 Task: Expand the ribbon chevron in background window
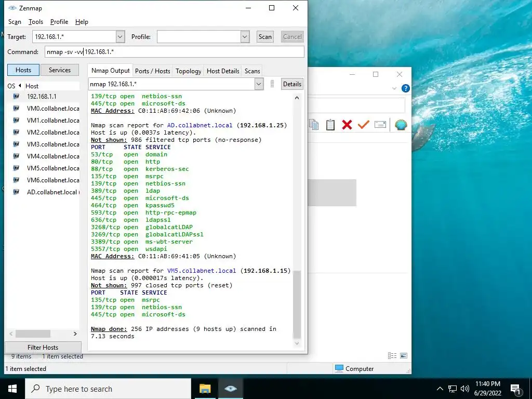point(394,88)
